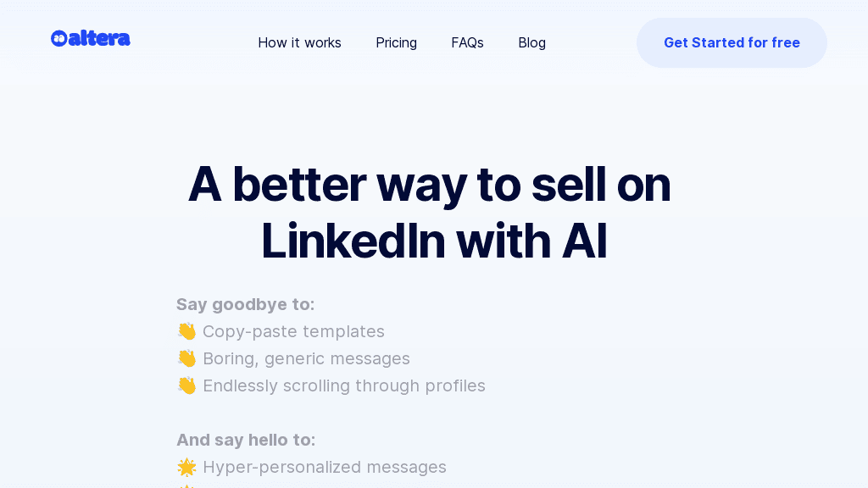Click the Hyper-personalized messages list item
The height and width of the screenshot is (488, 868).
(x=325, y=467)
